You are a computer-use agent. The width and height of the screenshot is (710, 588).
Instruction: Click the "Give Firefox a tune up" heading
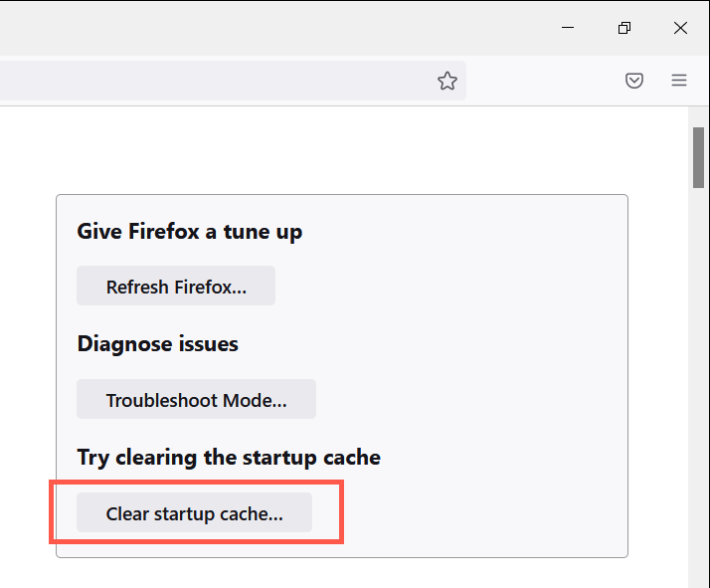click(189, 232)
